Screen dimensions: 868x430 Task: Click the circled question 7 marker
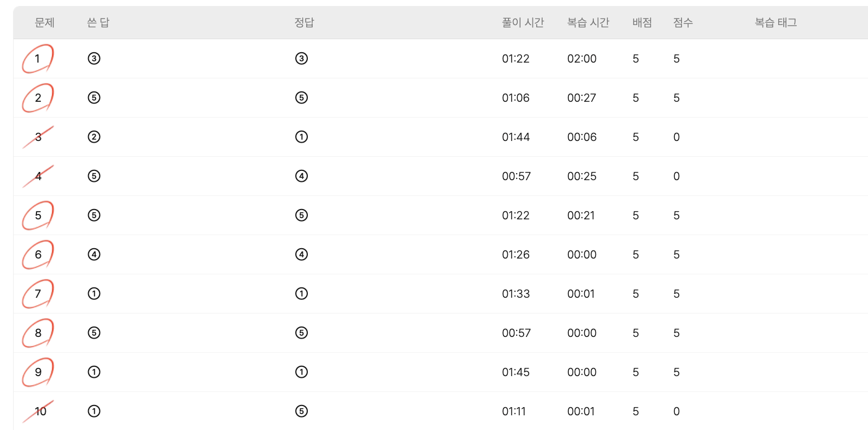pos(38,293)
